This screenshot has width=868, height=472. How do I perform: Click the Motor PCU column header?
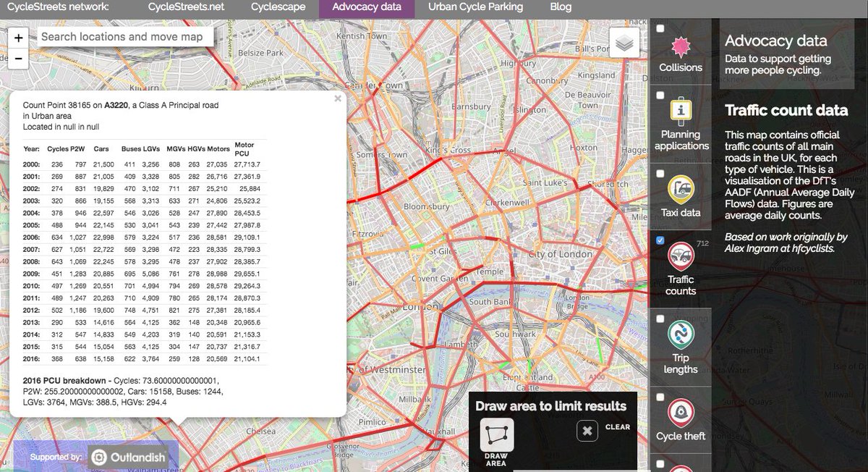point(244,149)
